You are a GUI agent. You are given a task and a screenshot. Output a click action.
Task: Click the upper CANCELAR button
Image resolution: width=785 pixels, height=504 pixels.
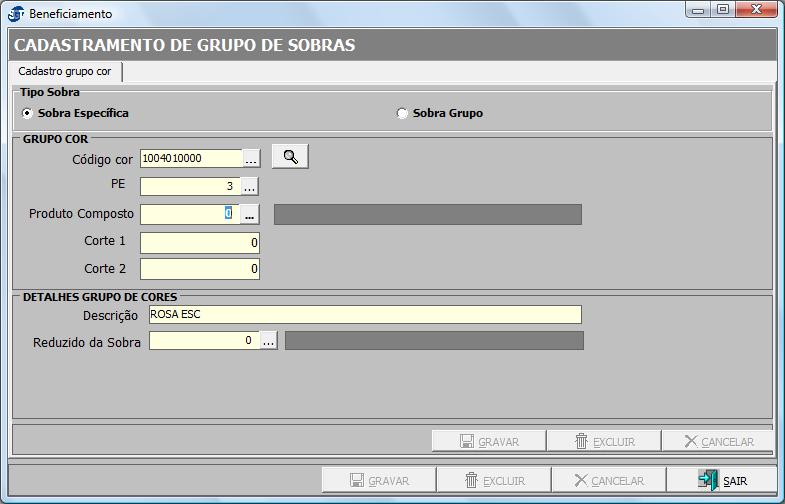click(719, 441)
